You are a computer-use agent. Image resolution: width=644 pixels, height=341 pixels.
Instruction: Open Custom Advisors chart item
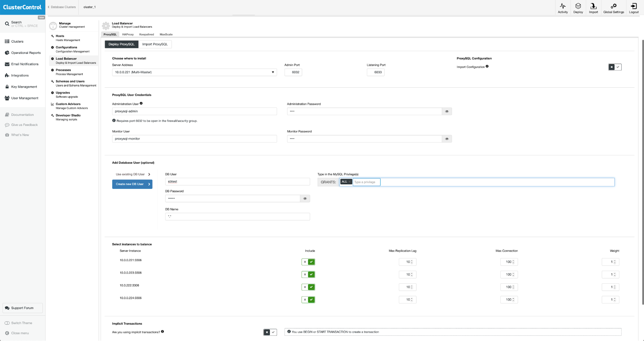pyautogui.click(x=73, y=106)
